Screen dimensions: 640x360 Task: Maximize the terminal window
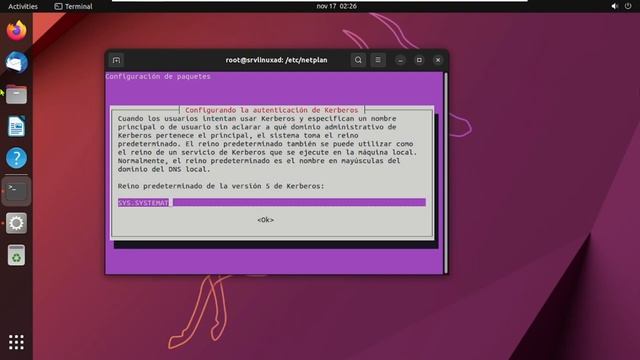(419, 60)
